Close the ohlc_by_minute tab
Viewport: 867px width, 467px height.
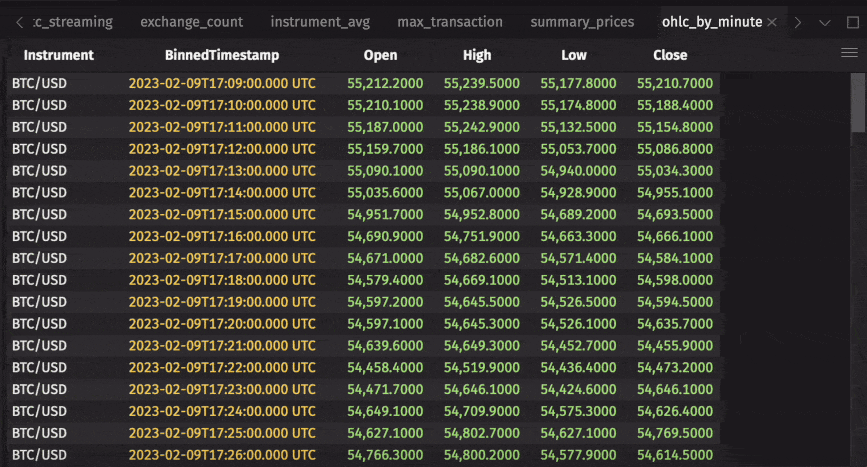[772, 22]
